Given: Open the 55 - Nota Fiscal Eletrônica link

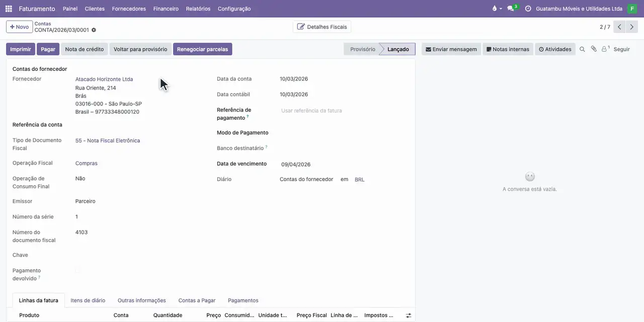Looking at the screenshot, I should (x=108, y=141).
